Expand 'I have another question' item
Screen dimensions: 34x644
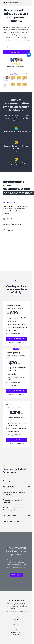click(x=16, y=521)
